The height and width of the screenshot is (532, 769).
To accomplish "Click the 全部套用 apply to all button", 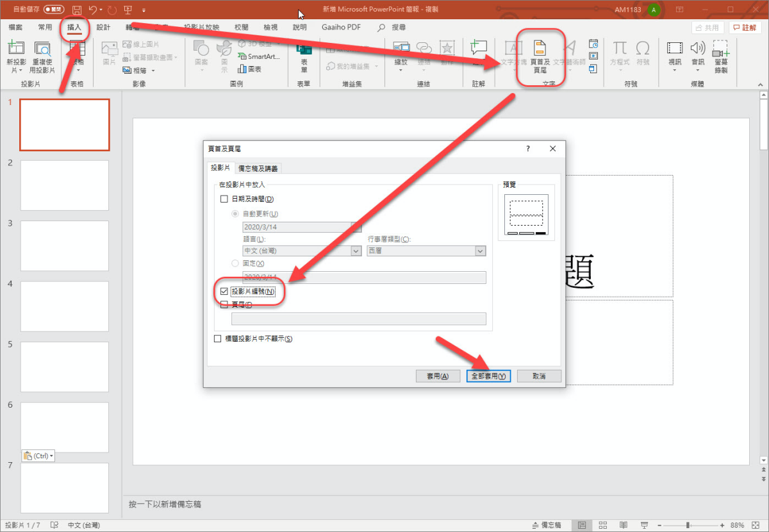I will click(x=488, y=376).
